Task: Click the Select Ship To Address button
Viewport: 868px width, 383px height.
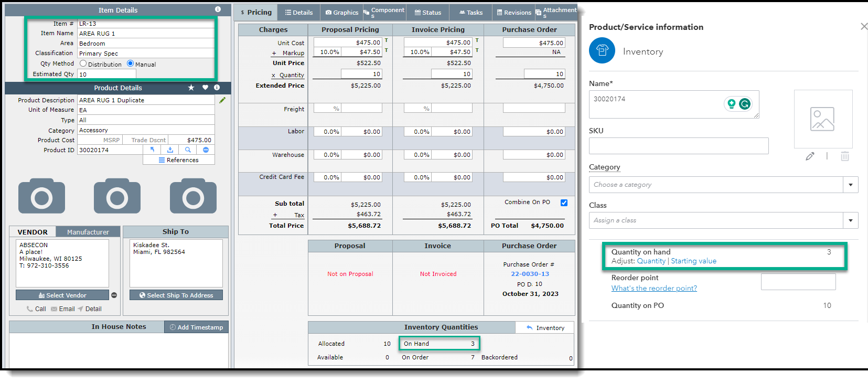Action: [176, 295]
